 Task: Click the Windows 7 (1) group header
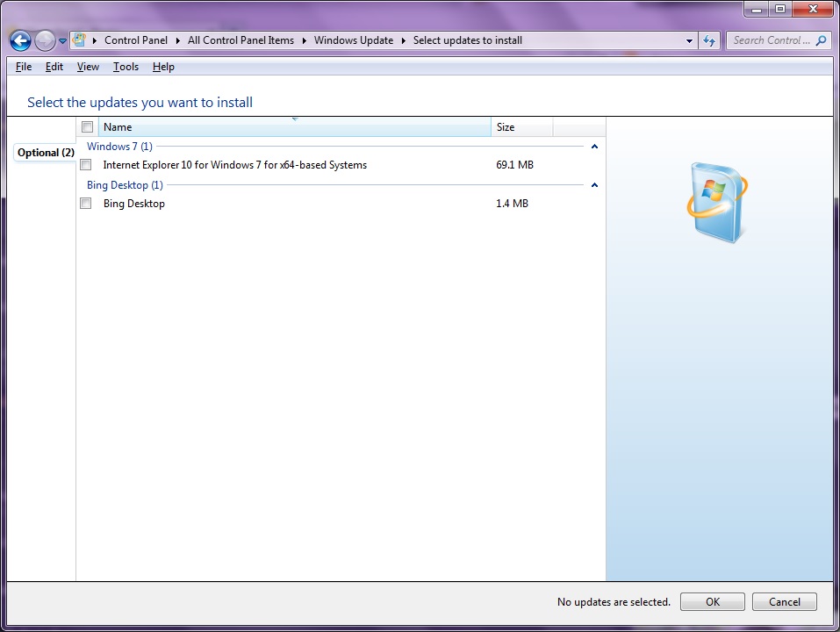(119, 147)
